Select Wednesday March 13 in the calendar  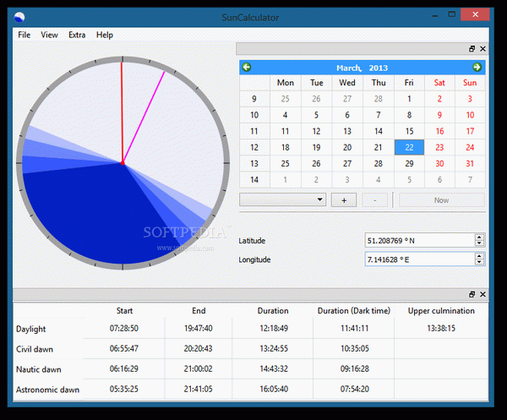(x=347, y=131)
